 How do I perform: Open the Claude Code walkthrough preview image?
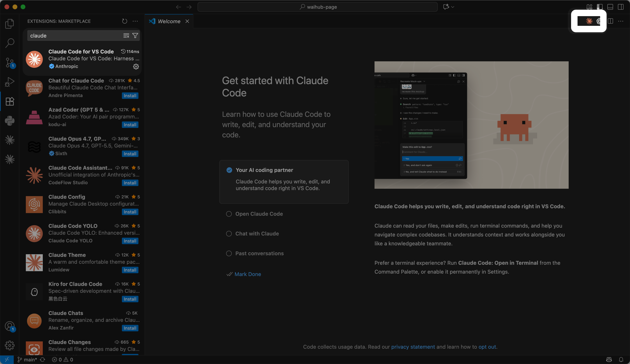point(471,125)
